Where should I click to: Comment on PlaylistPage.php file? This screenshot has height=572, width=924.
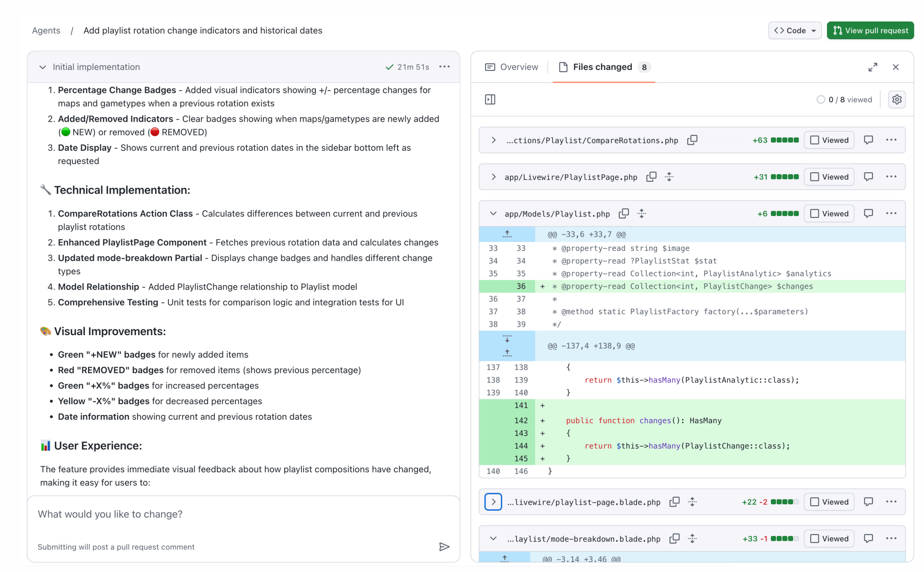coord(869,177)
